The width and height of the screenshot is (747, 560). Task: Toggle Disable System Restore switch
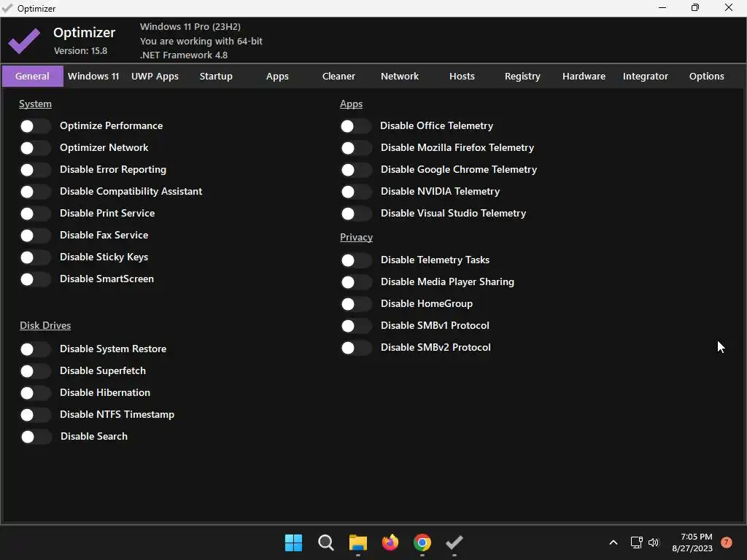coord(35,349)
